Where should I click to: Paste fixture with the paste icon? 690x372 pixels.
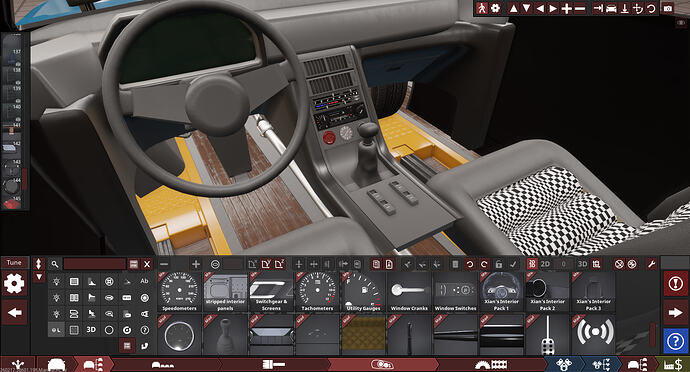[389, 264]
